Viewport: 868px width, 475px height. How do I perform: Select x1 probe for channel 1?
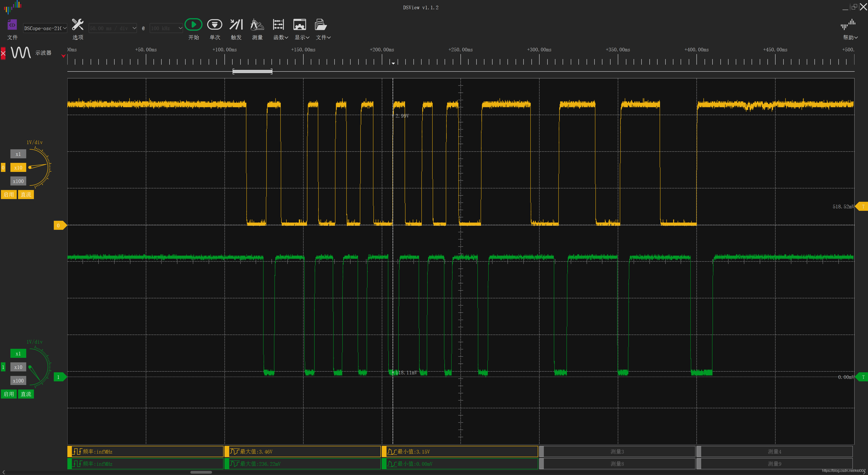click(x=18, y=354)
